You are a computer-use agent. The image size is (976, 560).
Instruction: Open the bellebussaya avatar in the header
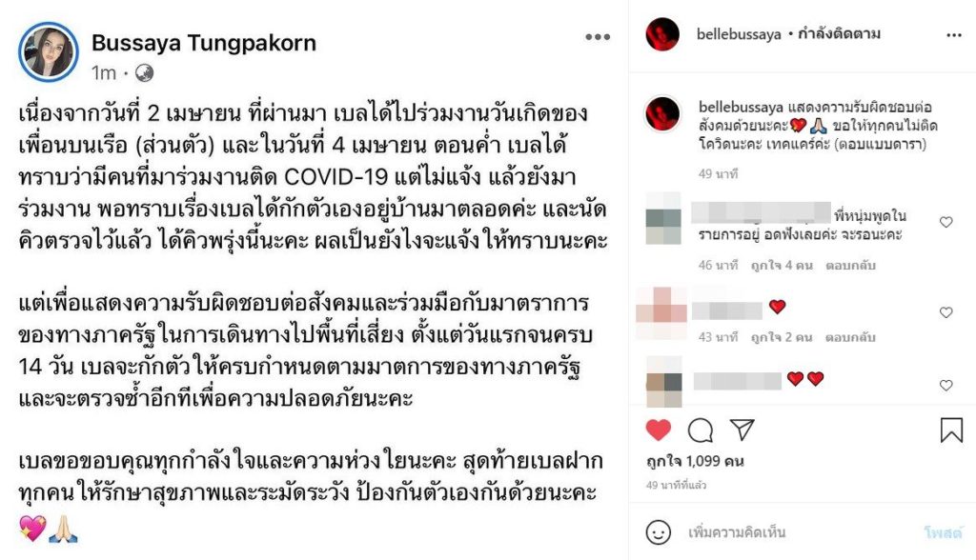(x=662, y=34)
